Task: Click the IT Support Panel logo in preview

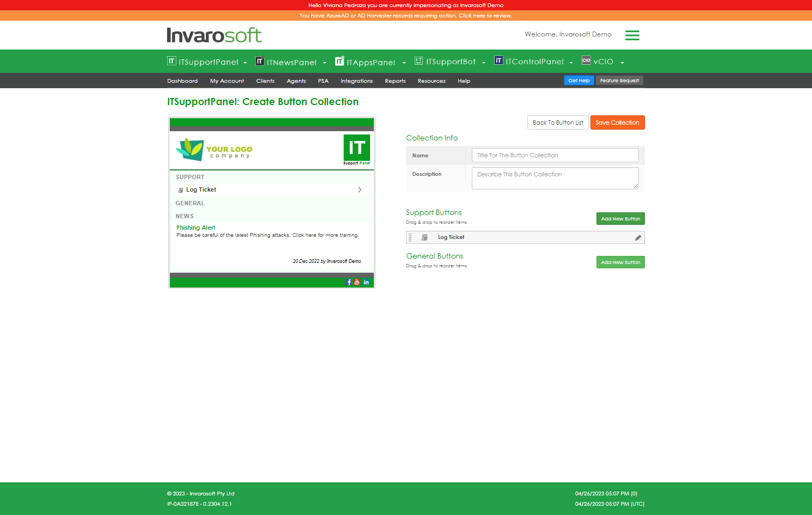Action: point(356,150)
